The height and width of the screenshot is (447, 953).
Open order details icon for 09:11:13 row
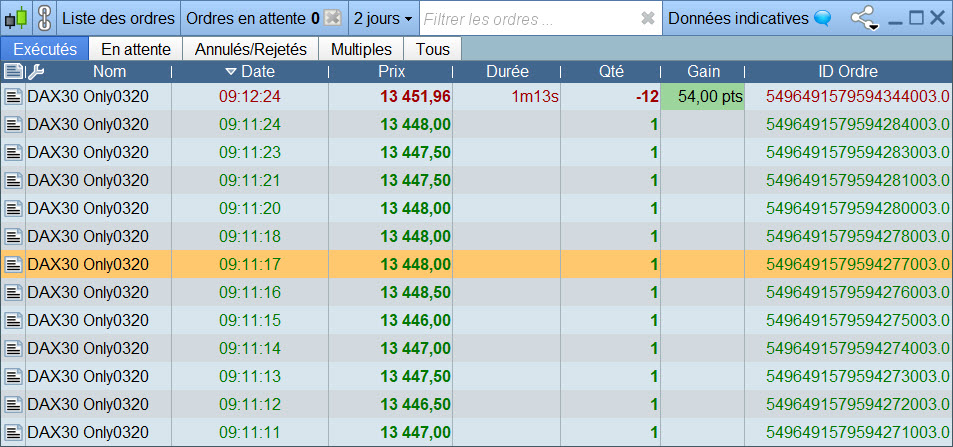[x=13, y=376]
